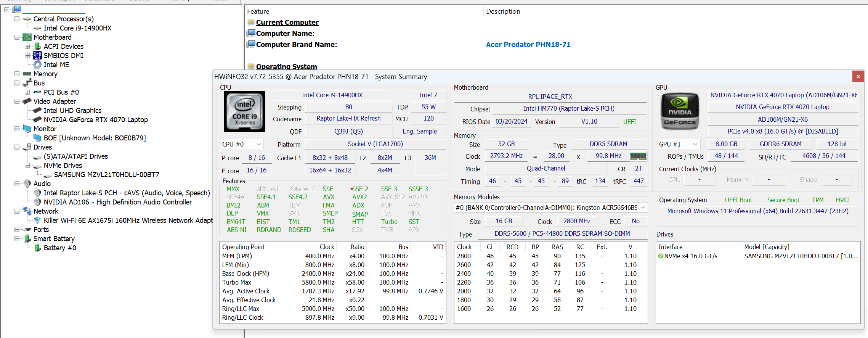The height and width of the screenshot is (338, 868).
Task: Open the Operating System heading link
Action: pos(287,66)
